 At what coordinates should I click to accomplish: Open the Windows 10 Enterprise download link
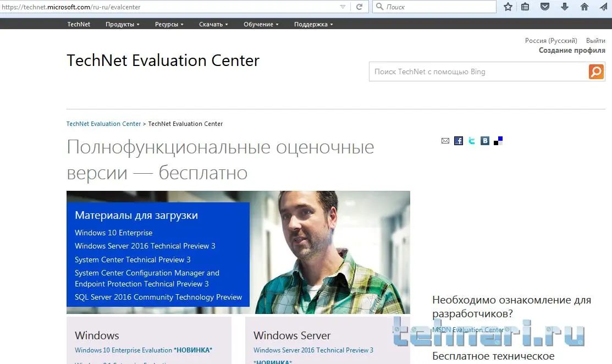(114, 233)
